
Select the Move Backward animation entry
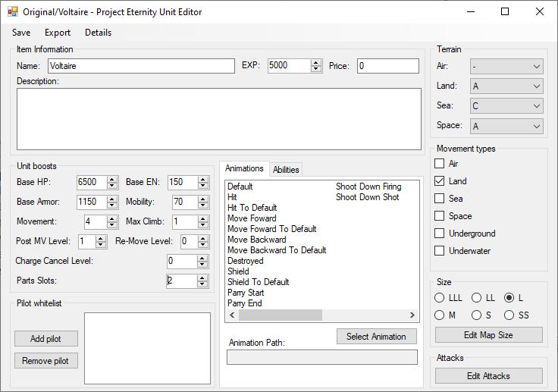point(256,240)
